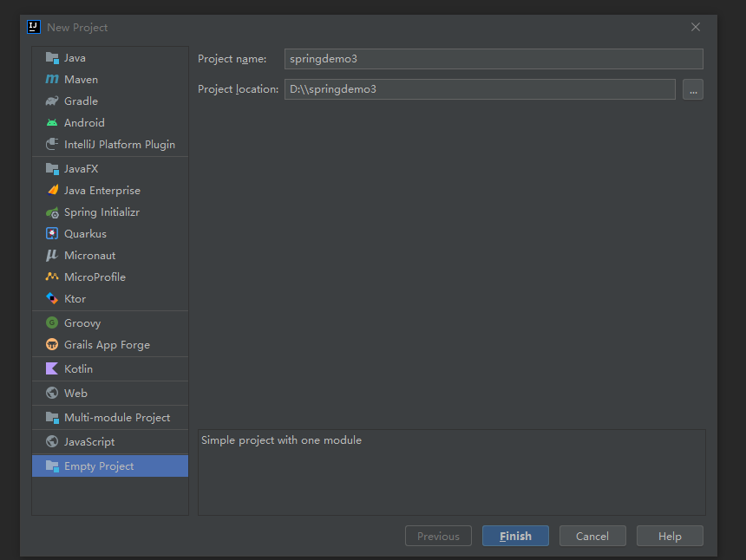Click the 'Simple project with one module' description
Viewport: 746px width, 560px height.
[x=281, y=440]
